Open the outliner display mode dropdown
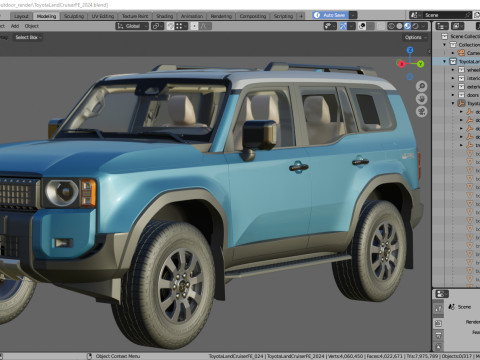This screenshot has width=480, height=360. point(457,26)
